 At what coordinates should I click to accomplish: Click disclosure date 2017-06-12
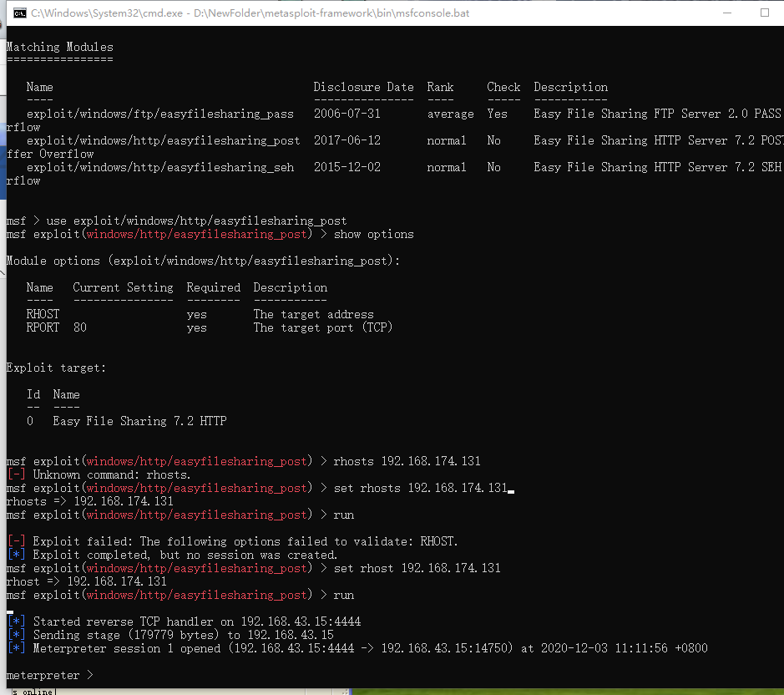click(x=347, y=140)
